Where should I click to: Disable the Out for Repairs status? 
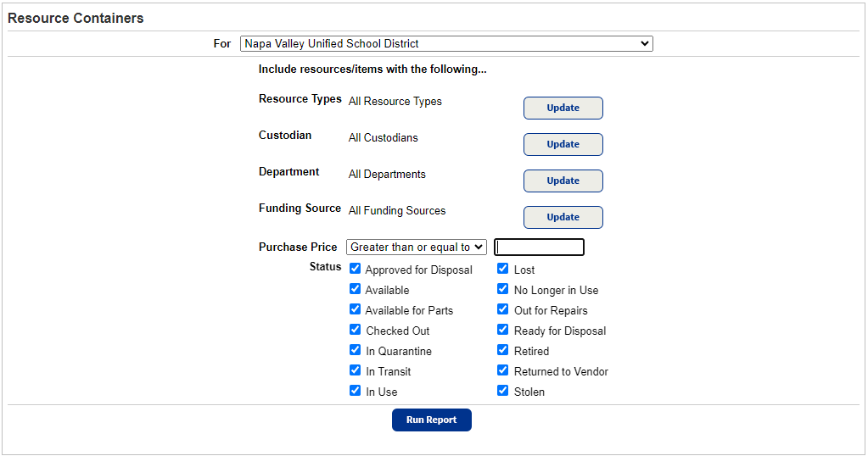pos(503,309)
